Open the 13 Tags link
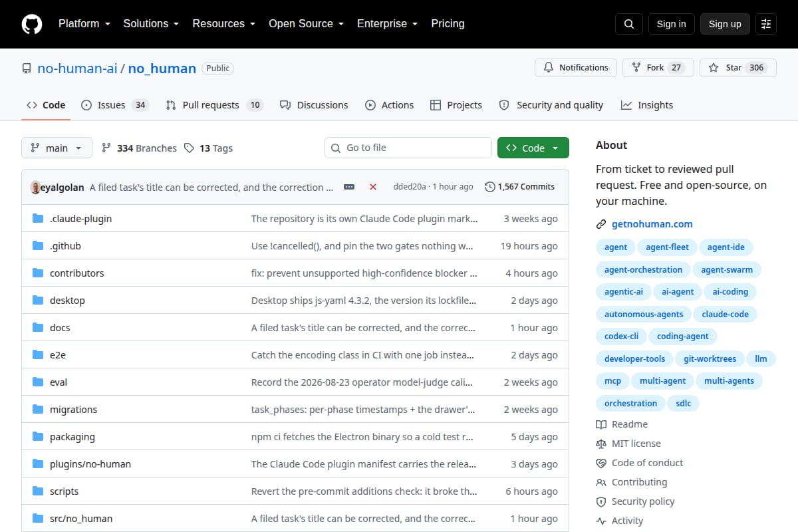The image size is (798, 532). (x=208, y=148)
